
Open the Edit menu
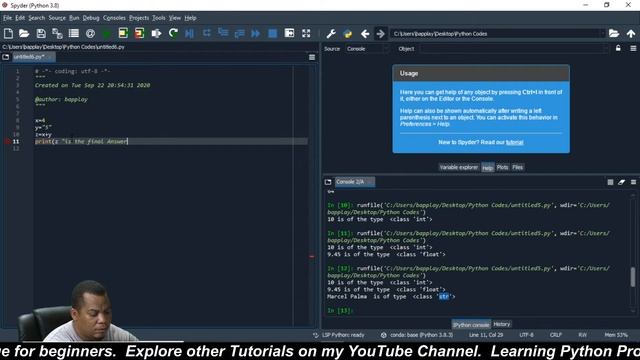point(20,18)
